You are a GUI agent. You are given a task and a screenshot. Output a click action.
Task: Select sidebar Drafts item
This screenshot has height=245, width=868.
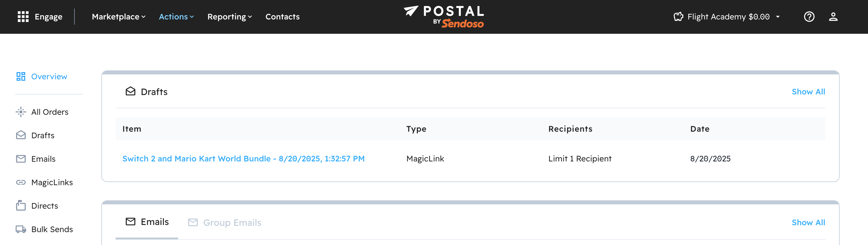click(42, 135)
